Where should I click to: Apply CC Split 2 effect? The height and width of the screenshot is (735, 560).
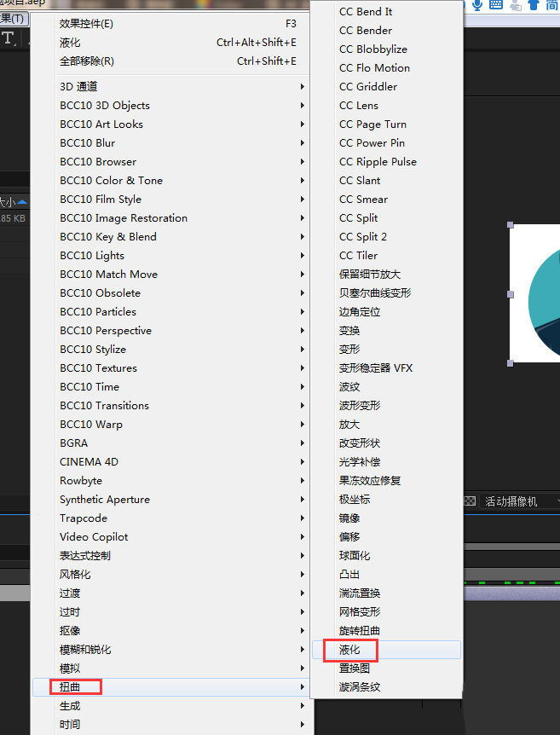point(387,237)
